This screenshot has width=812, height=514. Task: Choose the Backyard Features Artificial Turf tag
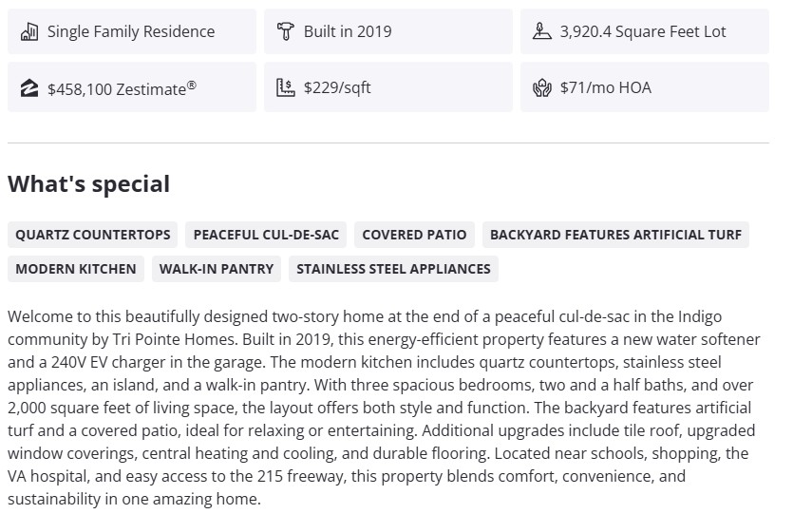[x=615, y=235]
